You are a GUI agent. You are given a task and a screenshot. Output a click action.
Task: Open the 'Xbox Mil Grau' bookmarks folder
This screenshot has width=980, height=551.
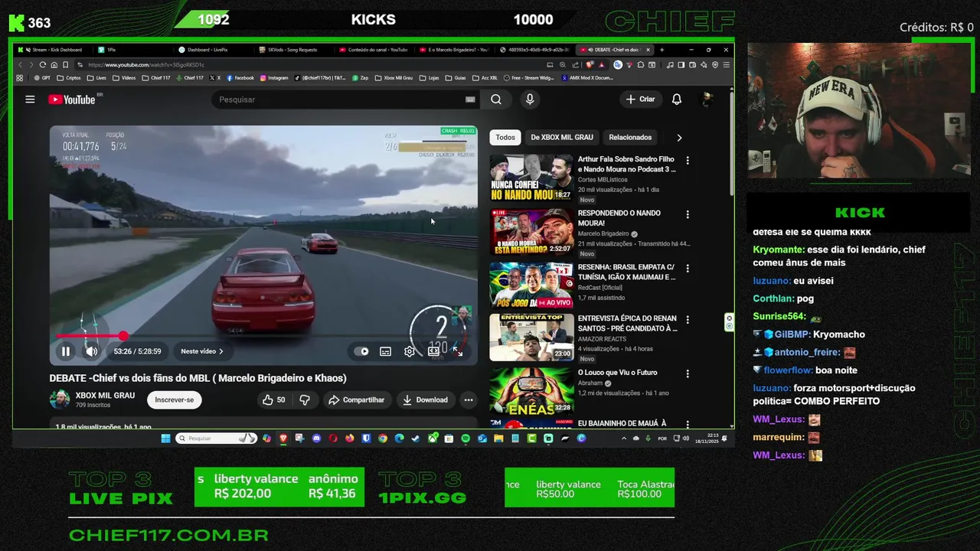[x=394, y=78]
